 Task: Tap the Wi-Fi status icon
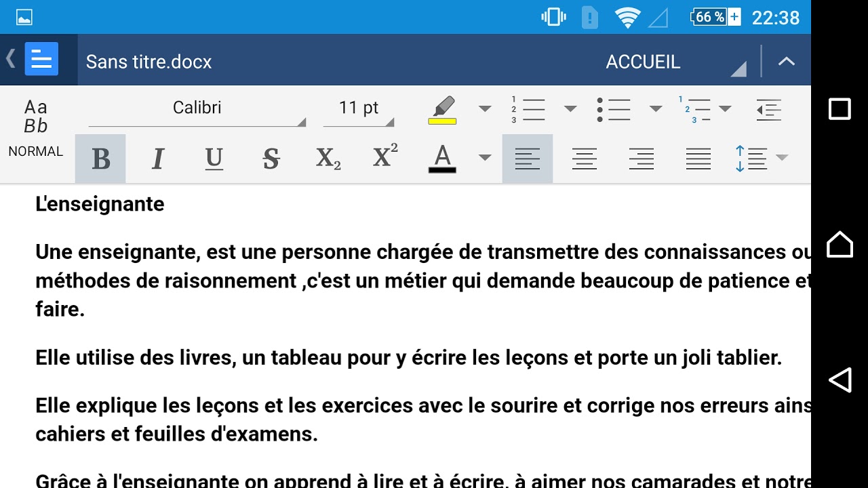(x=627, y=18)
